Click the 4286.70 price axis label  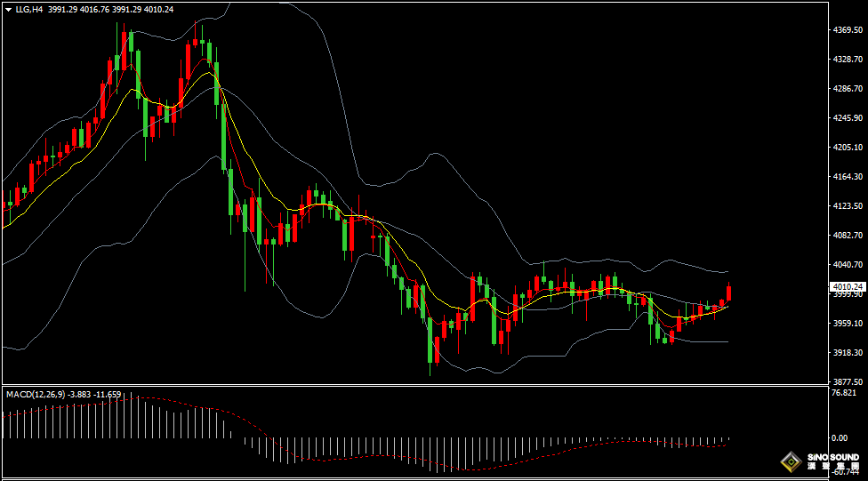846,89
